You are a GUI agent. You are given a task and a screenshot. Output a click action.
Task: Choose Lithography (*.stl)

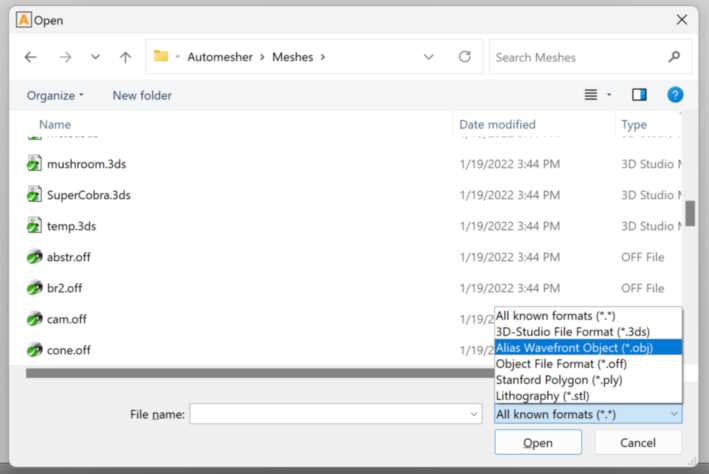[588, 396]
